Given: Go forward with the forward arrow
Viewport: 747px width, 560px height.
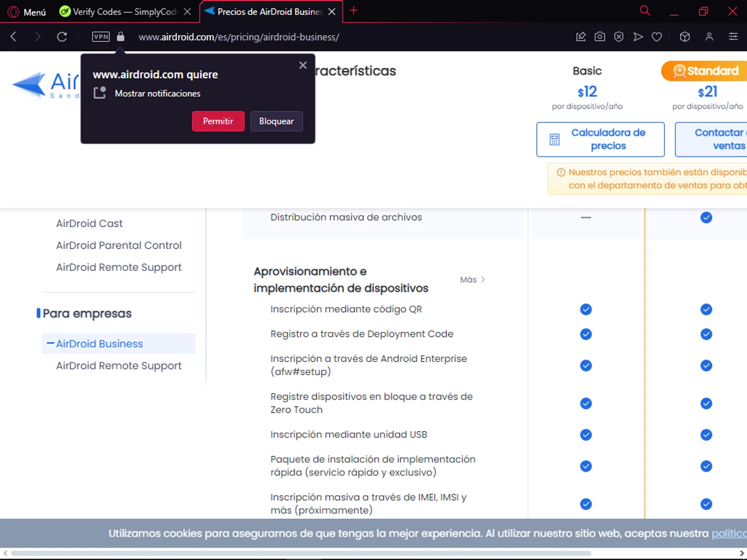Looking at the screenshot, I should tap(37, 37).
